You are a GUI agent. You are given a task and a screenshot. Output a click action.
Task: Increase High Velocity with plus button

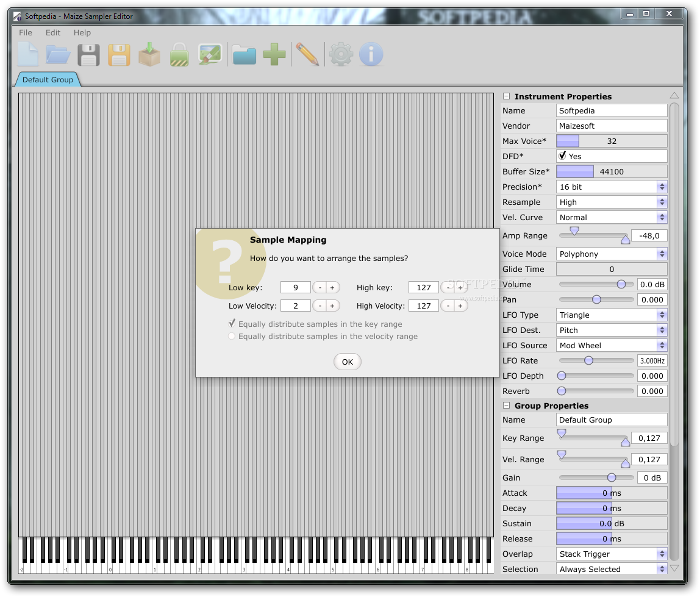(x=460, y=306)
